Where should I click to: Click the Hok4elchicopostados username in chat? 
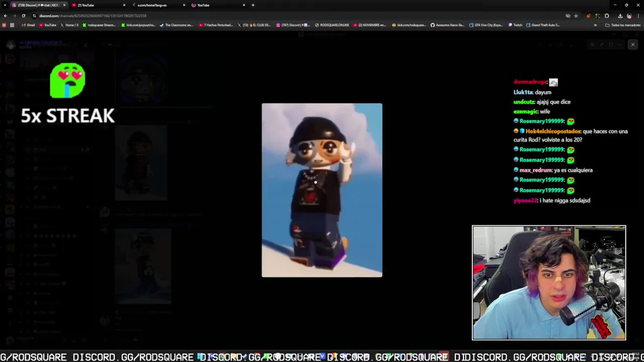[x=553, y=131]
